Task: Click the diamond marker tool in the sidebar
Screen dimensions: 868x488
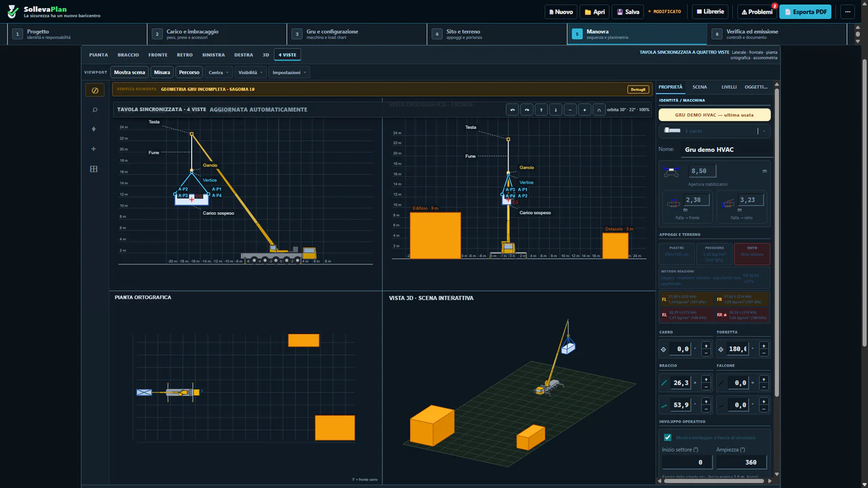Action: click(x=94, y=129)
